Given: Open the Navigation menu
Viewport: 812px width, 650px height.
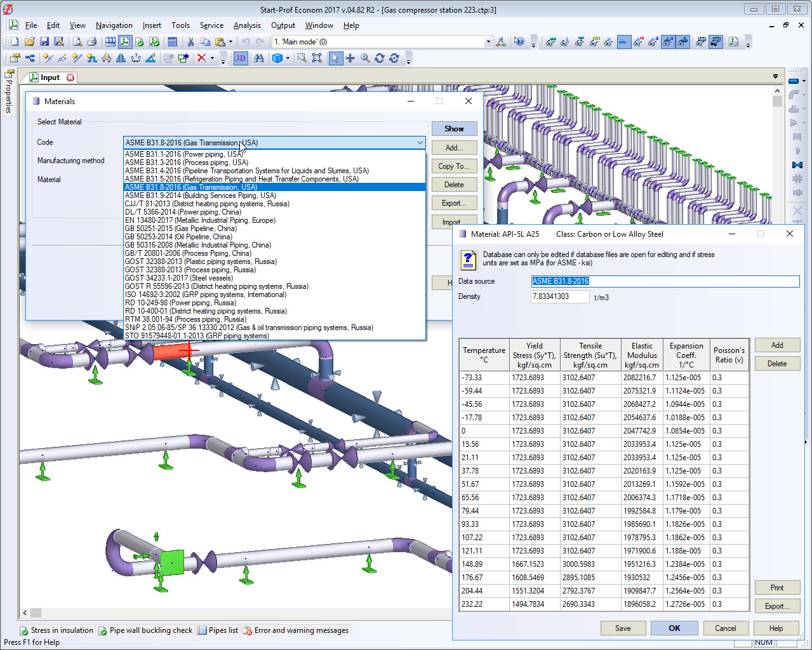Looking at the screenshot, I should tap(114, 25).
